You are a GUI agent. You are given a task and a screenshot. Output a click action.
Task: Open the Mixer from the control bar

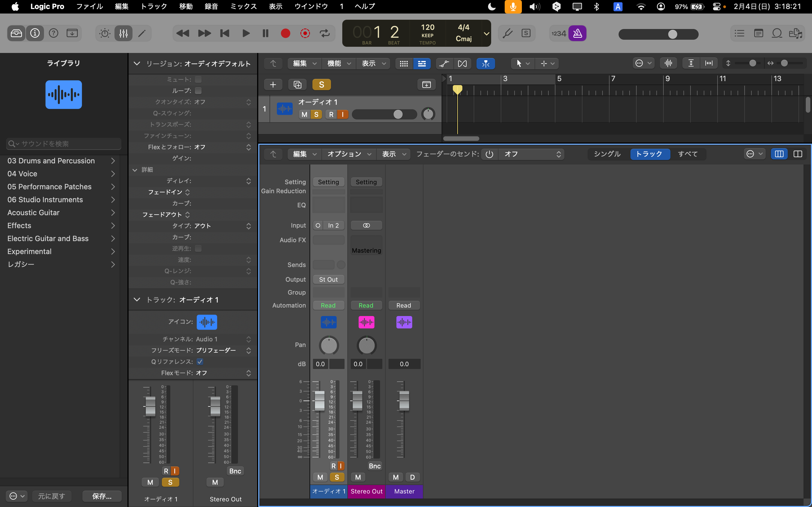click(123, 33)
